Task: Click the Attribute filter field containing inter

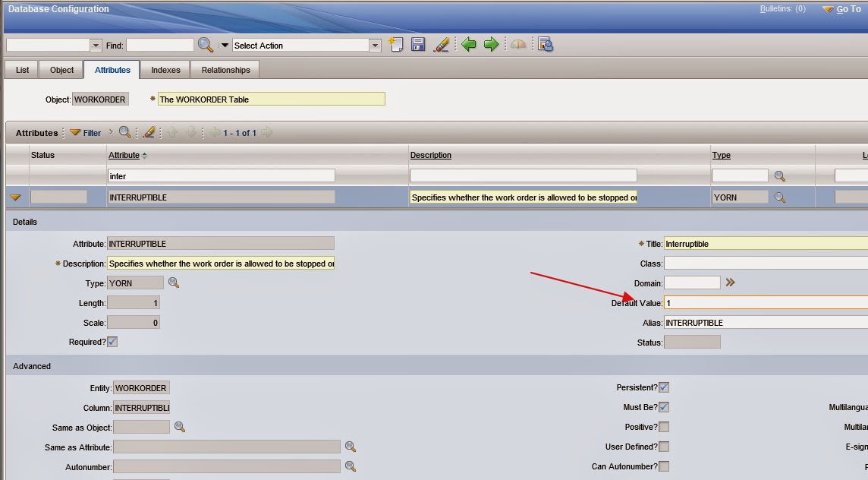Action: click(x=221, y=176)
